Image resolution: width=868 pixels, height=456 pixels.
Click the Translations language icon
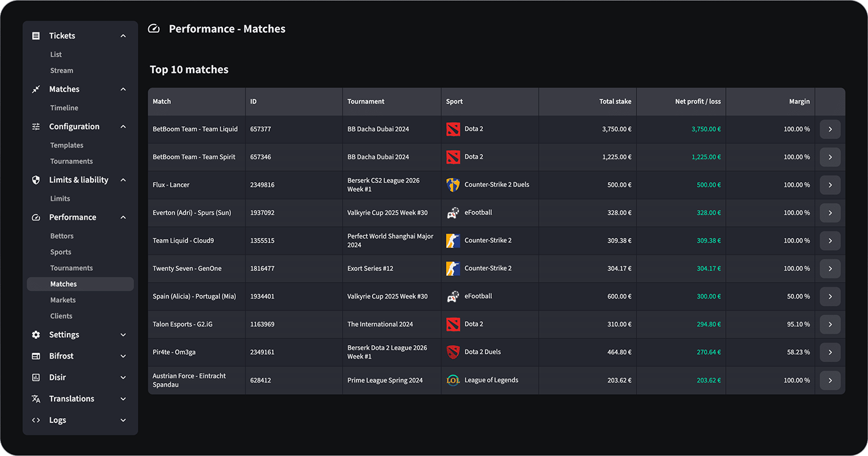(36, 399)
